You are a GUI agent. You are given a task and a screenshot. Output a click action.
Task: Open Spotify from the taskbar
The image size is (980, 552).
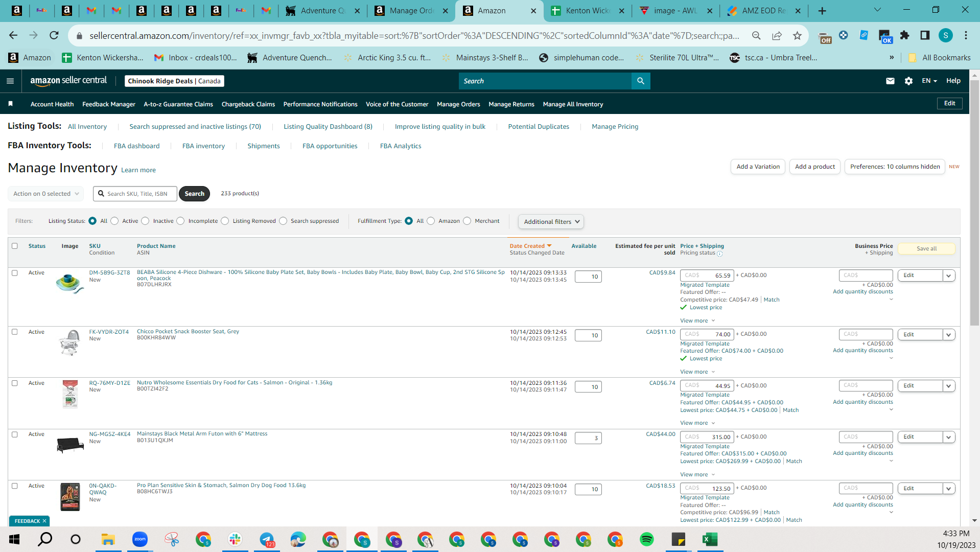point(647,539)
